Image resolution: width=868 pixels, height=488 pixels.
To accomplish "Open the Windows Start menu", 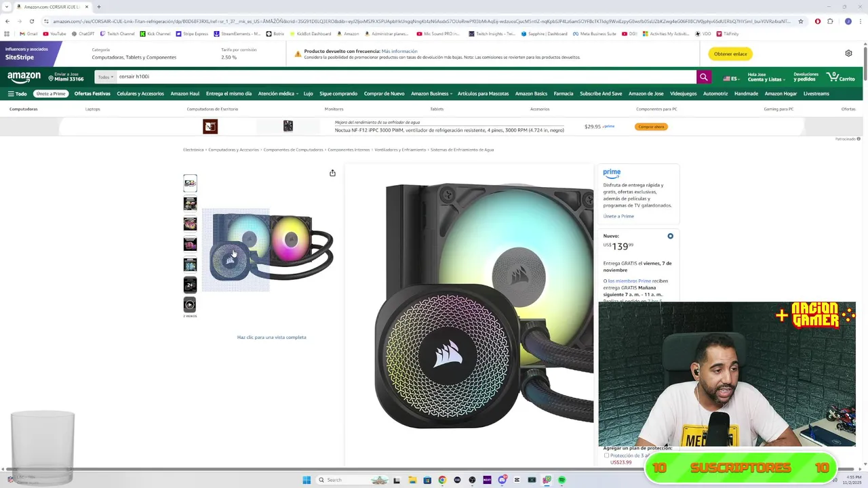I will pyautogui.click(x=307, y=480).
